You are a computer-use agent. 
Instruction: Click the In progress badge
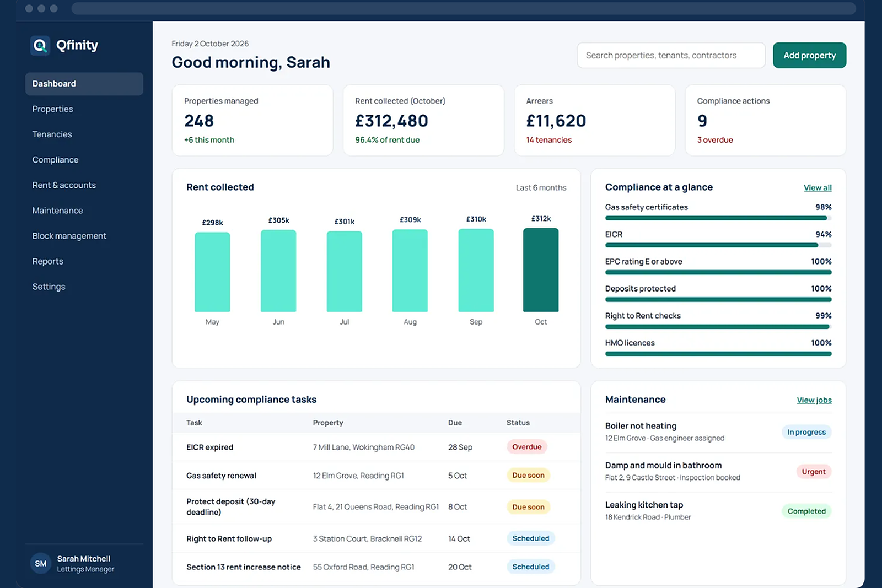pos(806,432)
